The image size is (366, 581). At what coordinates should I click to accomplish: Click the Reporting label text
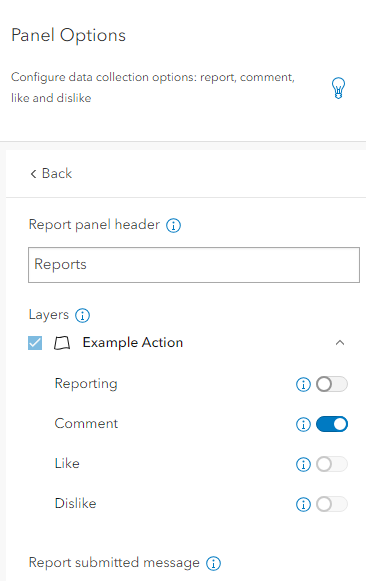pos(86,384)
